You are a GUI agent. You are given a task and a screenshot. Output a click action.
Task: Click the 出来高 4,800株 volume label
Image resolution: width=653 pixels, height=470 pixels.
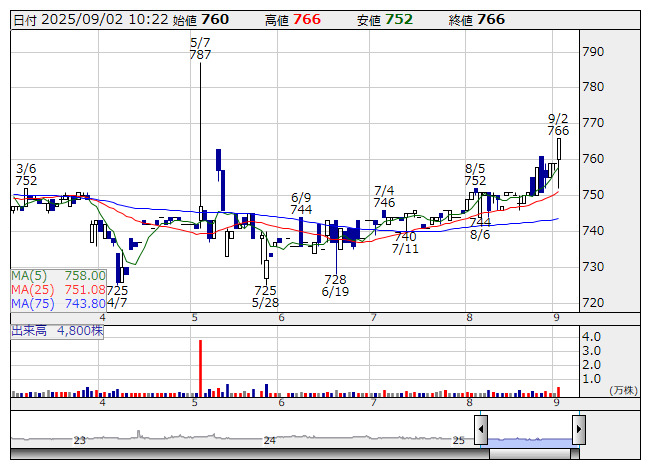[x=57, y=328]
